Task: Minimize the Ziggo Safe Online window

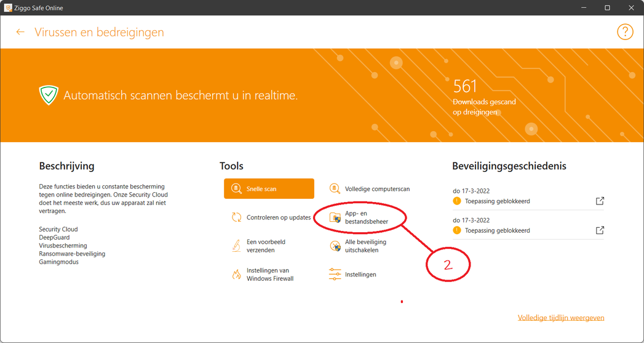Action: 583,8
